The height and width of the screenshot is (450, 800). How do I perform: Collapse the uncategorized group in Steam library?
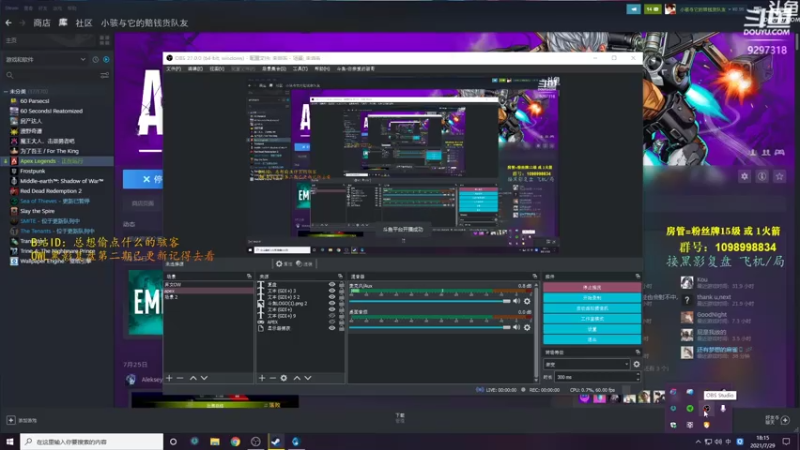click(x=6, y=91)
